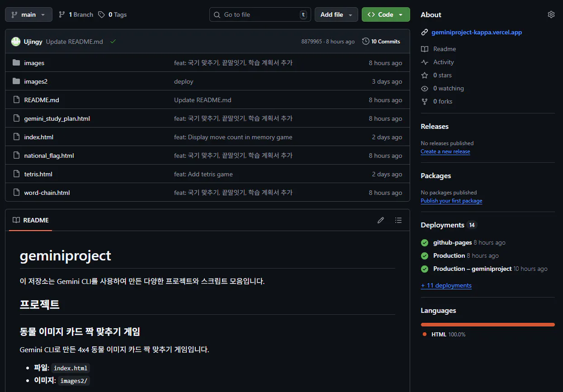The height and width of the screenshot is (392, 563).
Task: Click the green commit status checkmark
Action: click(x=113, y=41)
